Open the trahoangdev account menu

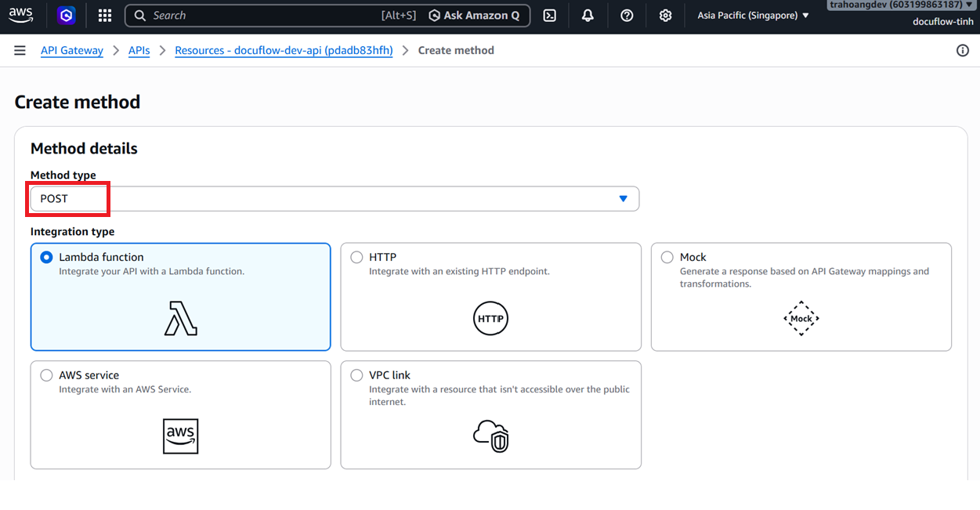point(900,5)
